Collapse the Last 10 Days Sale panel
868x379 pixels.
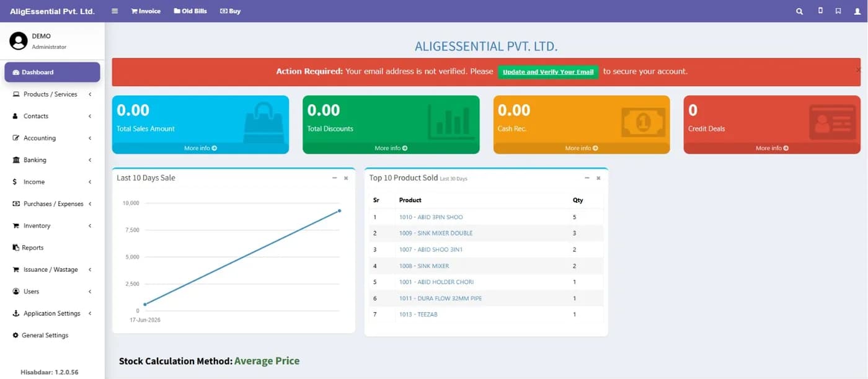tap(335, 178)
